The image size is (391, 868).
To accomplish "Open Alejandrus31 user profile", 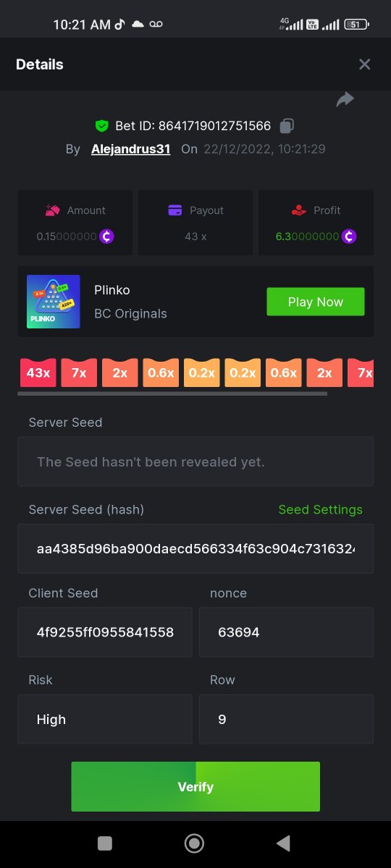I will 130,149.
